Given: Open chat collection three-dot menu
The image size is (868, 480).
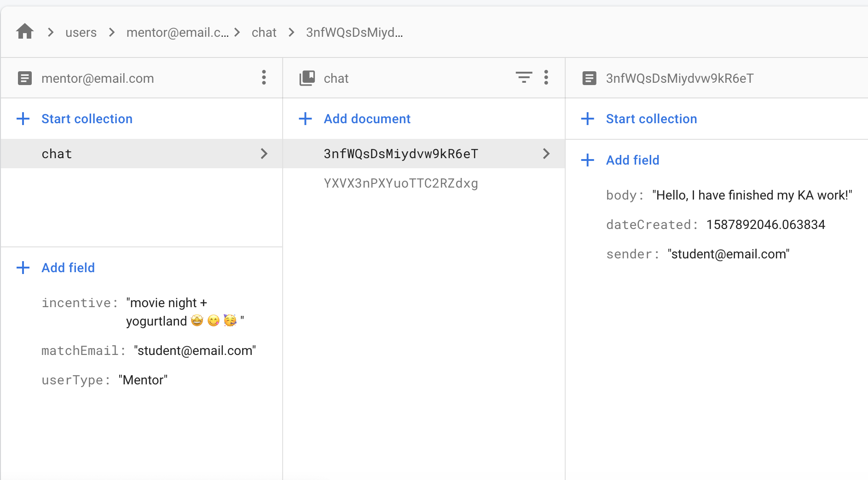Looking at the screenshot, I should click(x=546, y=78).
